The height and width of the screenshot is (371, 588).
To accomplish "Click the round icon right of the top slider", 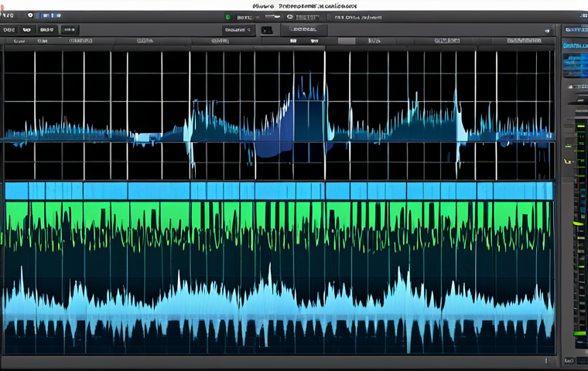I will pos(289,17).
